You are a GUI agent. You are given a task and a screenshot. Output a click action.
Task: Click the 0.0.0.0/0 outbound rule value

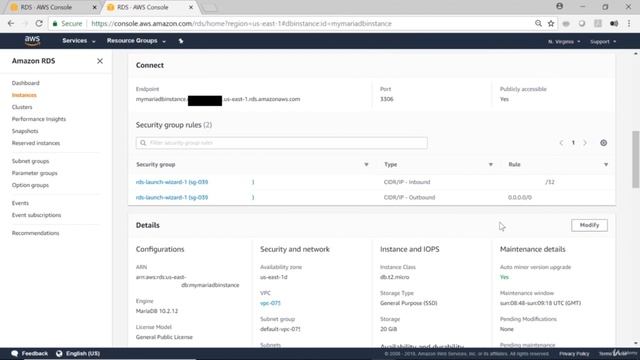click(520, 198)
